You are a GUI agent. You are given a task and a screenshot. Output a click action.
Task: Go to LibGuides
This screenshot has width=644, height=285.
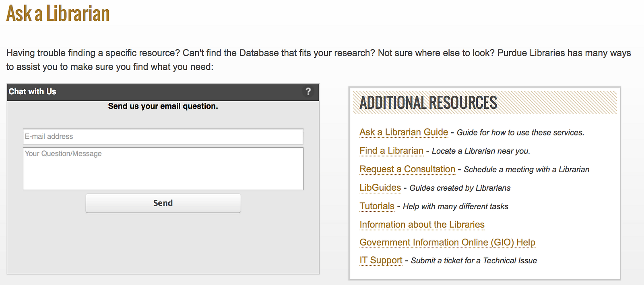click(x=380, y=188)
